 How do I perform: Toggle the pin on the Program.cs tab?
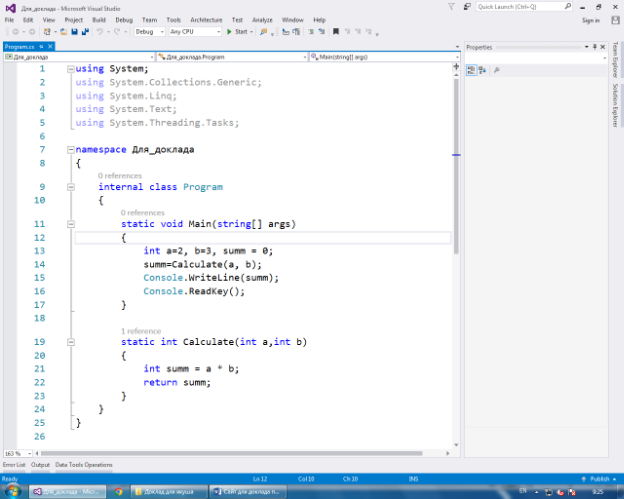pyautogui.click(x=41, y=46)
